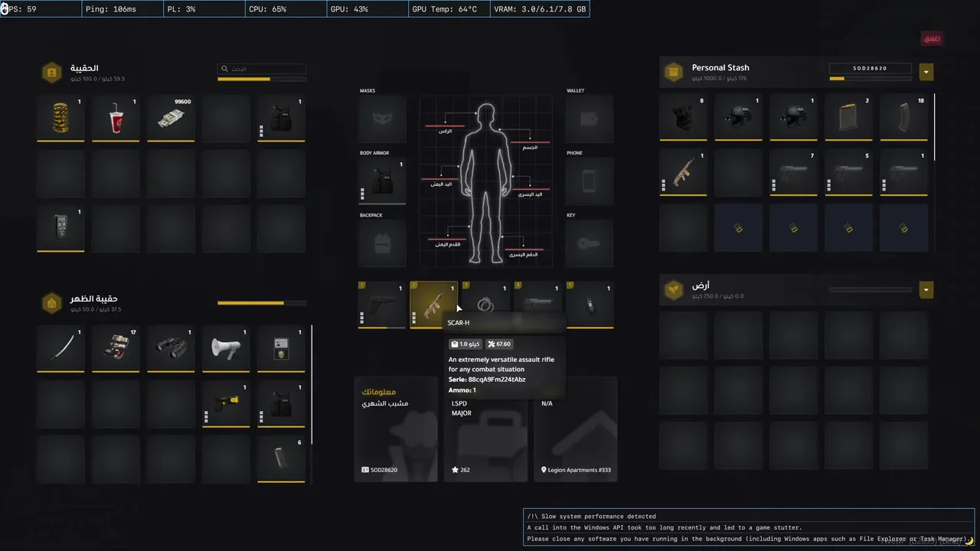This screenshot has width=980, height=551.
Task: Click the ground (أرض) hexagon icon
Action: [x=674, y=290]
